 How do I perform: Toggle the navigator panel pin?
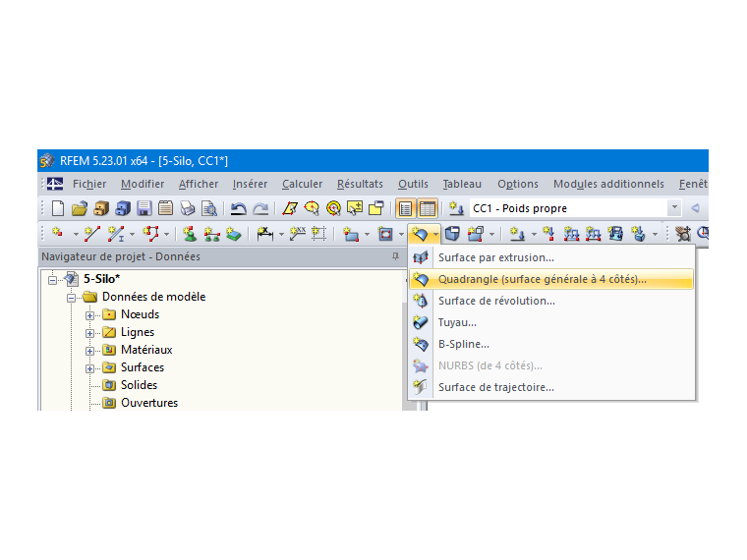coord(395,256)
